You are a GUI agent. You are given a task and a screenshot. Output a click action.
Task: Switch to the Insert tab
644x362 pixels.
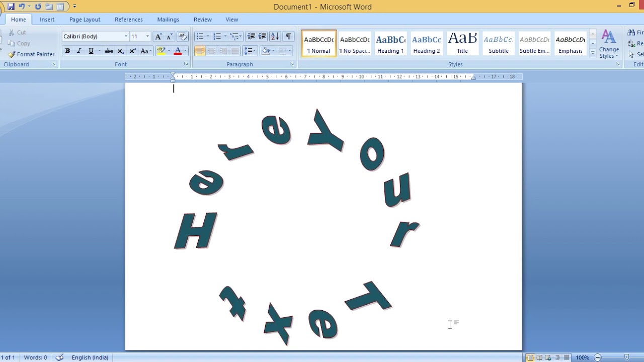pos(47,20)
